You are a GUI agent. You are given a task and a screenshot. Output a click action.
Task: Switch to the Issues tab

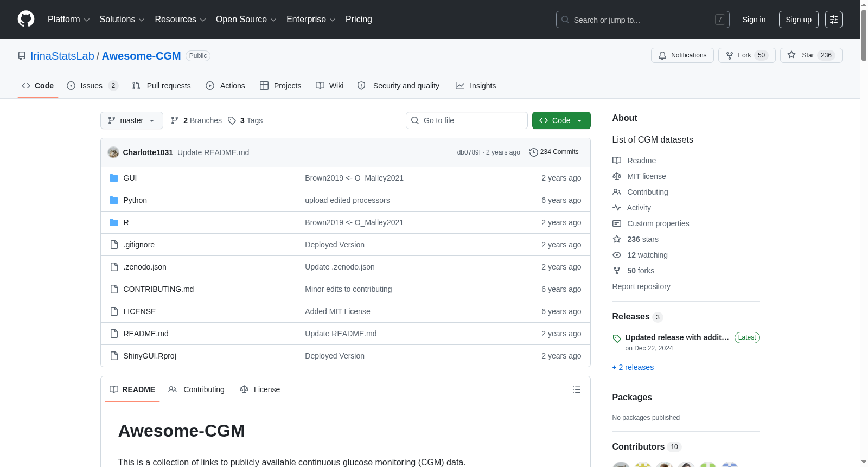pos(92,86)
